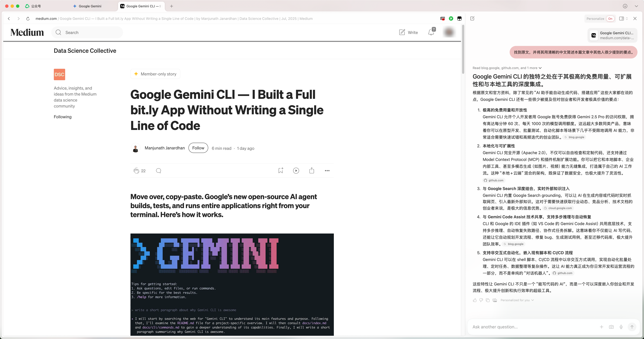644x339 pixels.
Task: Open the black mask extension icon
Action: [459, 18]
